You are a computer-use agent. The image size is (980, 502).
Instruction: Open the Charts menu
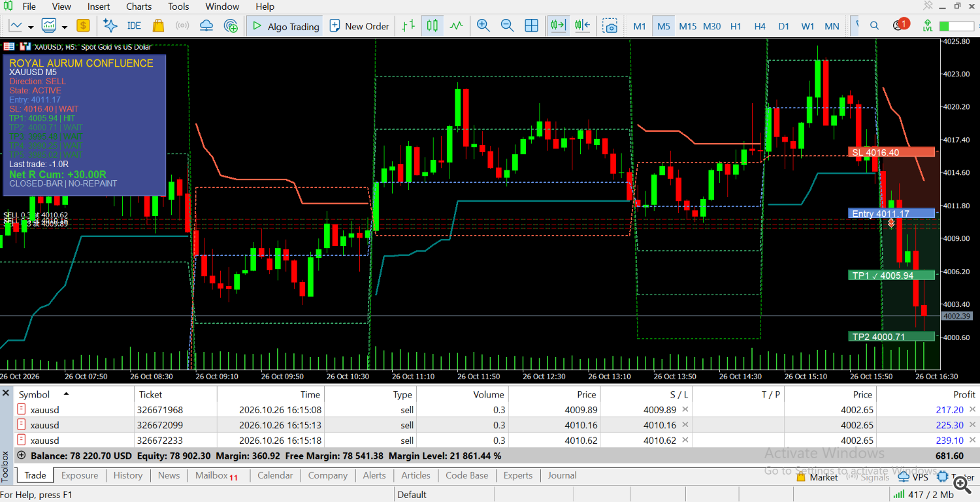point(139,7)
